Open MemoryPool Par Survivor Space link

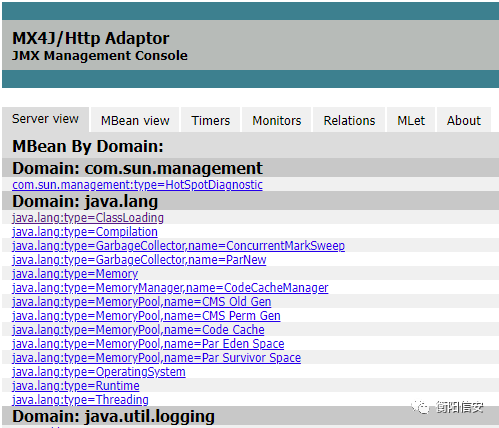click(x=157, y=358)
